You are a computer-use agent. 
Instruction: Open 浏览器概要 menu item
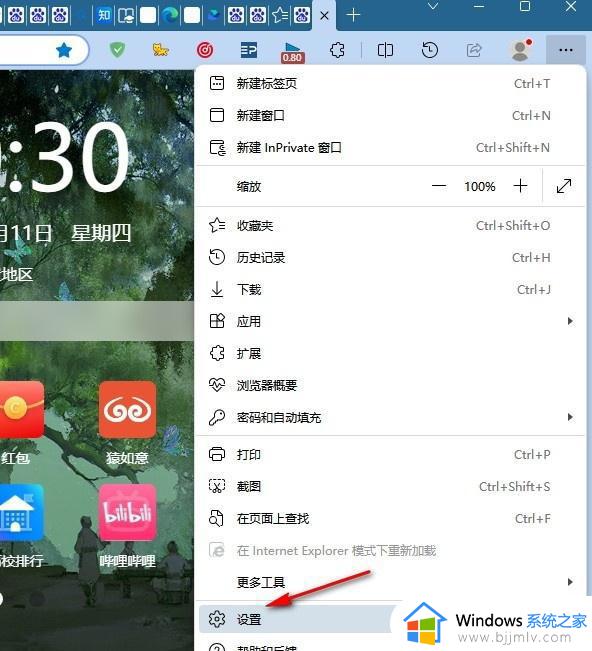(390, 385)
